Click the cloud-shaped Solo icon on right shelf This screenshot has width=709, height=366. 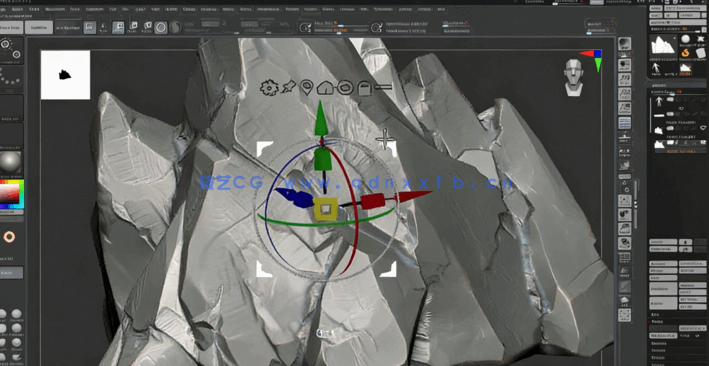(624, 300)
